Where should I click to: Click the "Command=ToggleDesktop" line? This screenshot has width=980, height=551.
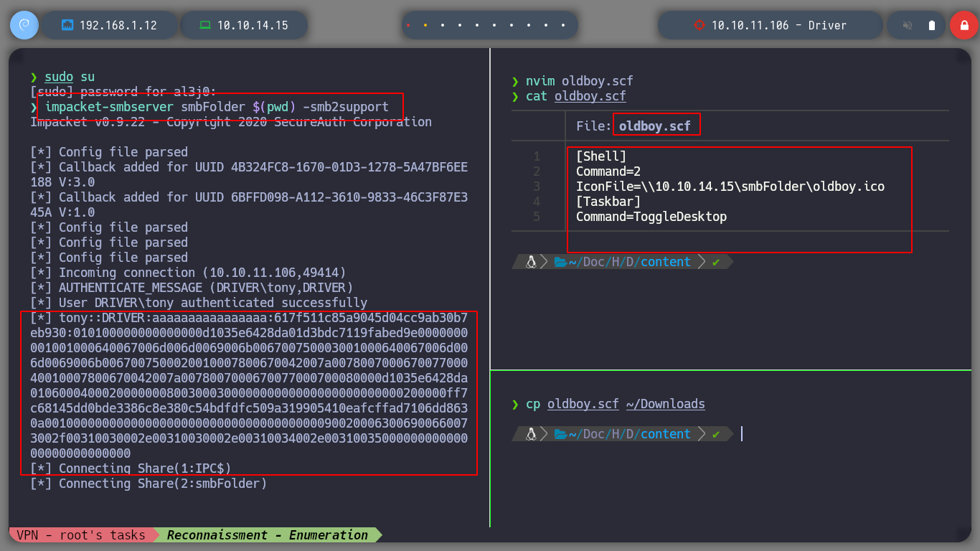coord(651,216)
